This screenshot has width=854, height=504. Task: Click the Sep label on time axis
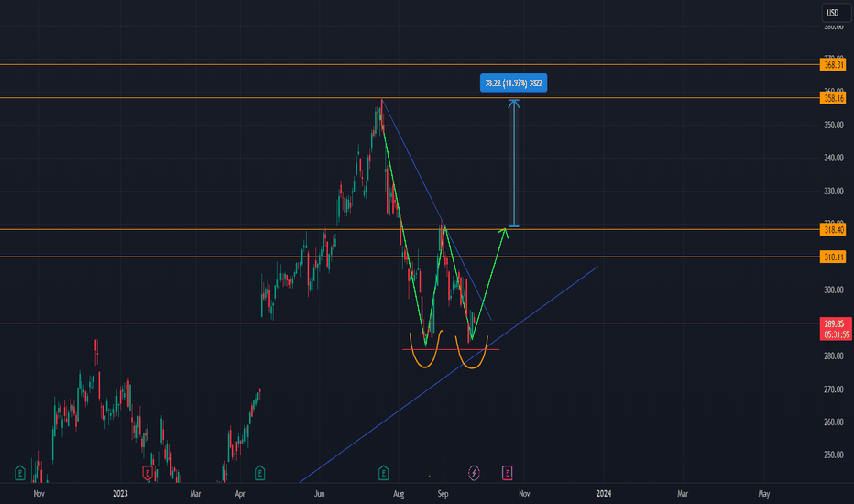point(443,494)
